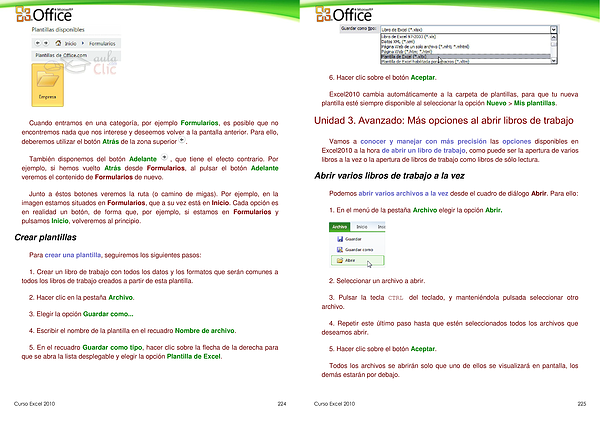
Task: Click the Office logo on the right page
Action: click(x=343, y=15)
